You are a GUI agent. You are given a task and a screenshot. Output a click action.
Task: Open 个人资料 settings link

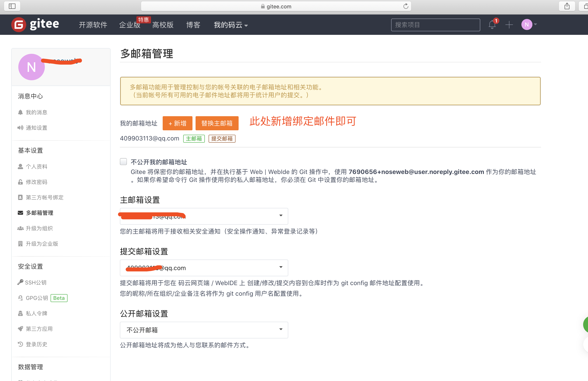(37, 166)
